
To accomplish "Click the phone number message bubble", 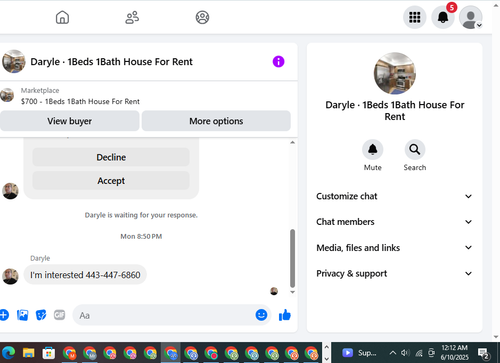I will pyautogui.click(x=85, y=275).
